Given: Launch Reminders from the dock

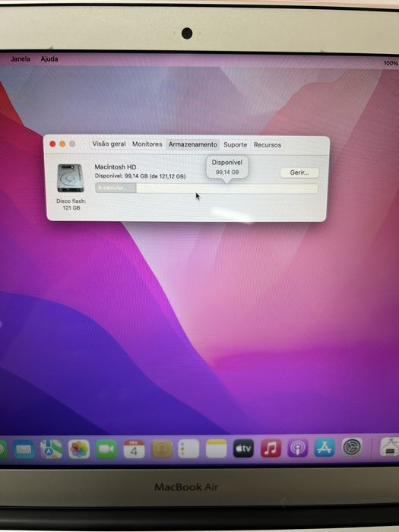Looking at the screenshot, I should click(x=188, y=449).
